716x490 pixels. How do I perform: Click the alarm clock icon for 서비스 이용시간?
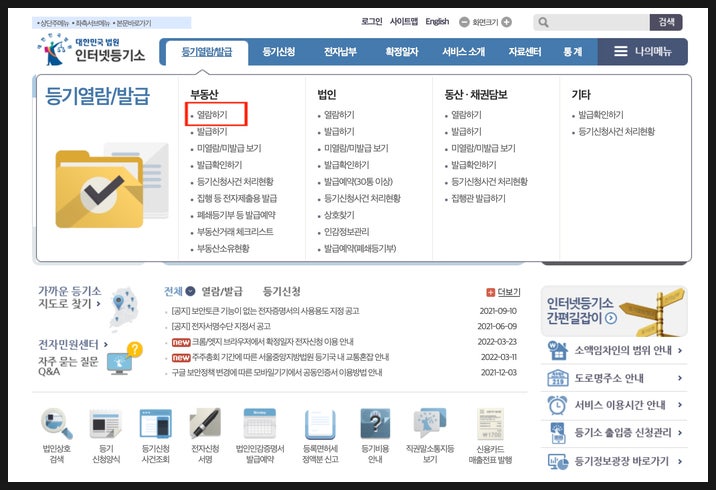coord(558,405)
